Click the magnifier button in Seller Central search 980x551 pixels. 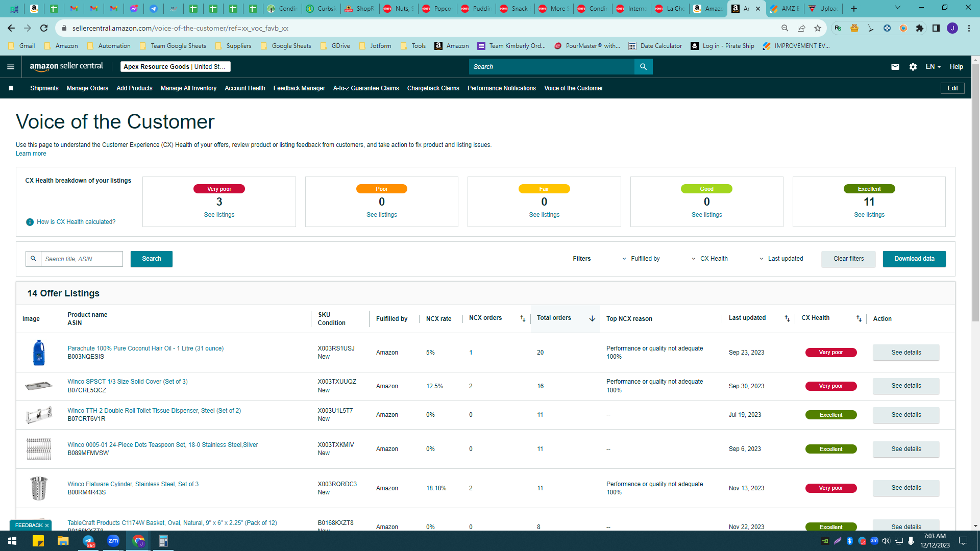point(643,67)
